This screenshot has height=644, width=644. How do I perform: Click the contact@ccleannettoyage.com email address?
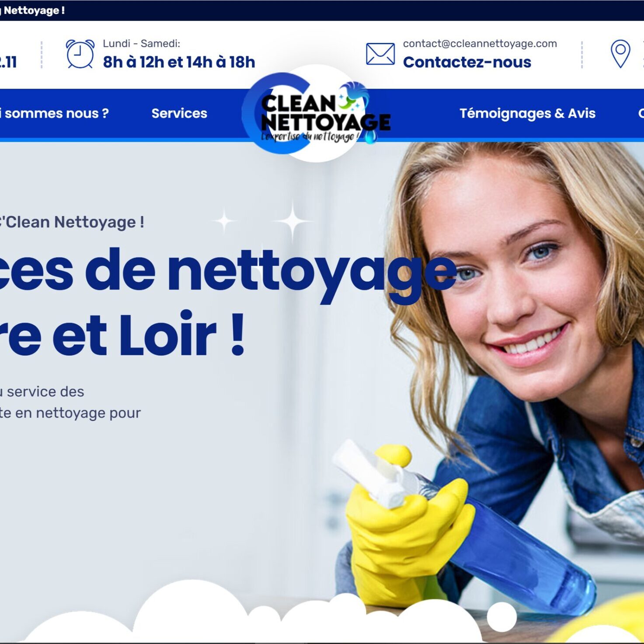click(x=480, y=43)
